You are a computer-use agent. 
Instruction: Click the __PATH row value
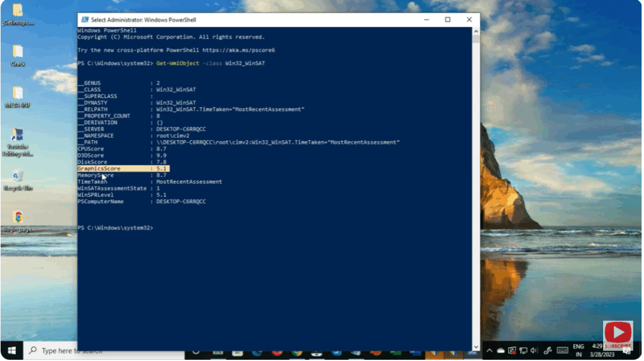click(277, 142)
